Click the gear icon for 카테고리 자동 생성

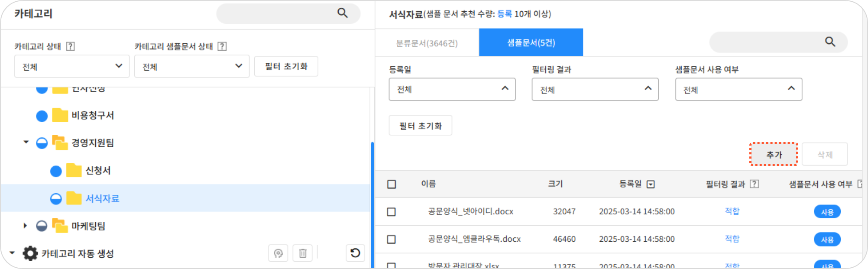[x=30, y=253]
